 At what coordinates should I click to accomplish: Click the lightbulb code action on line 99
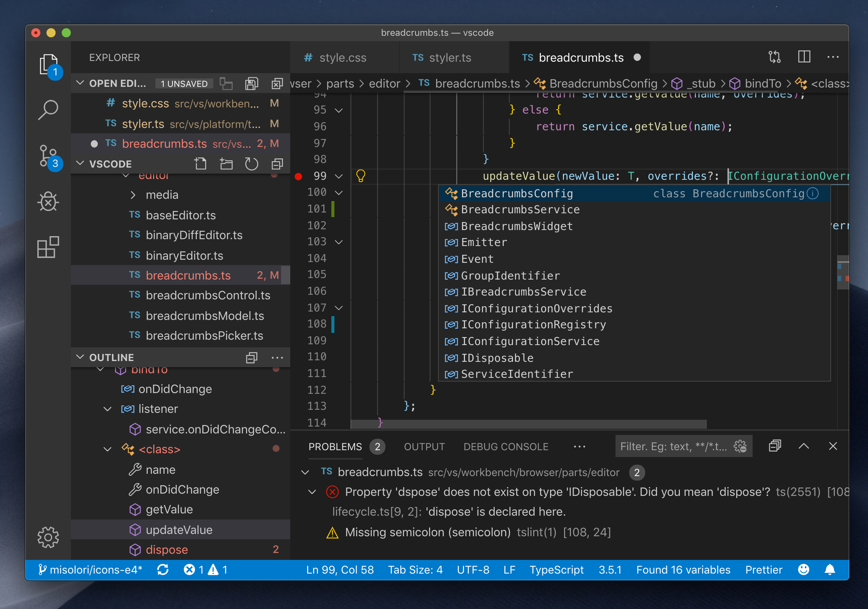360,176
